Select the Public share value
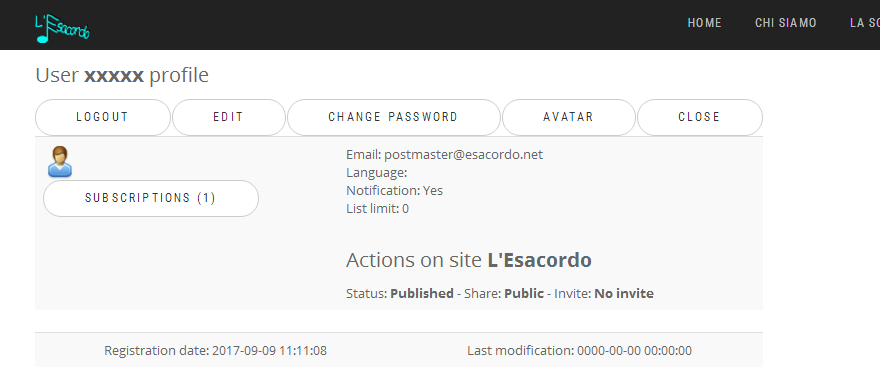This screenshot has height=381, width=880. [x=524, y=293]
